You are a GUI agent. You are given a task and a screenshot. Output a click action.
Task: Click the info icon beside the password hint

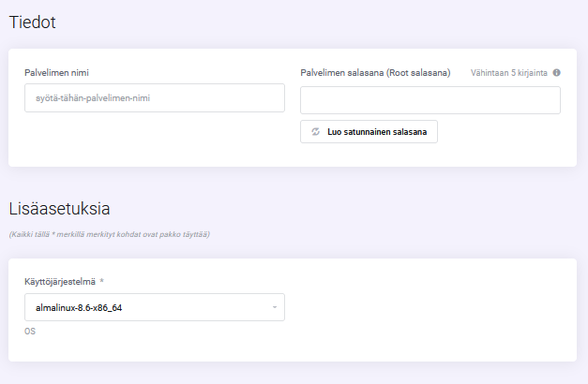coord(556,72)
